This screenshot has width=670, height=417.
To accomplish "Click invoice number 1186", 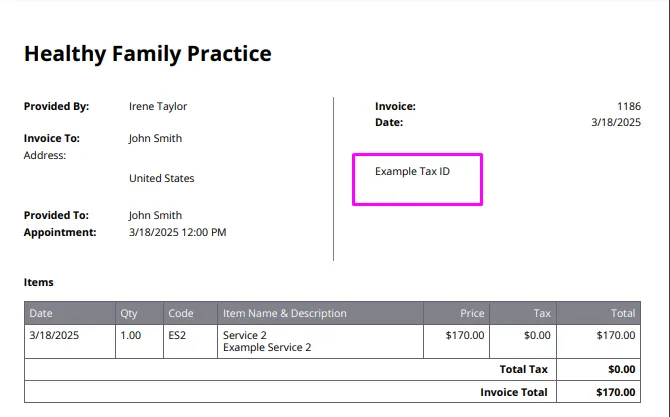I will [x=629, y=106].
